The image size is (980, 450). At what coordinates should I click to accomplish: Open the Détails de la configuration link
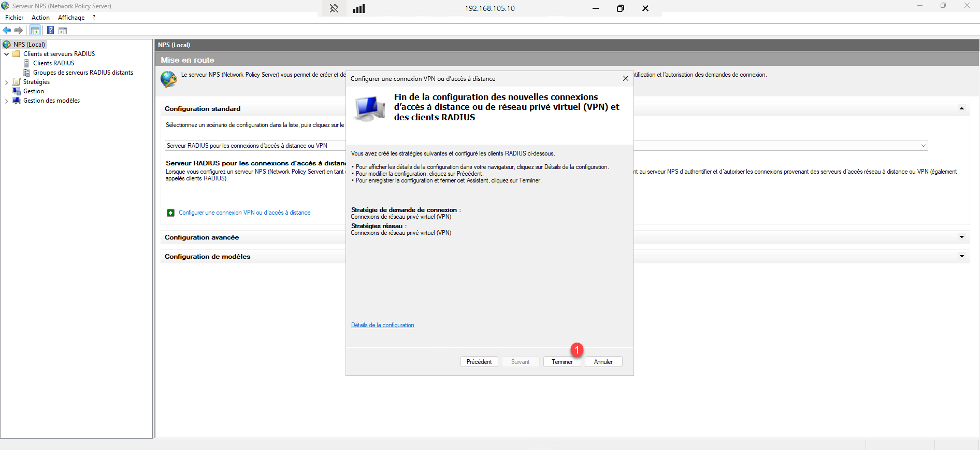click(x=382, y=325)
